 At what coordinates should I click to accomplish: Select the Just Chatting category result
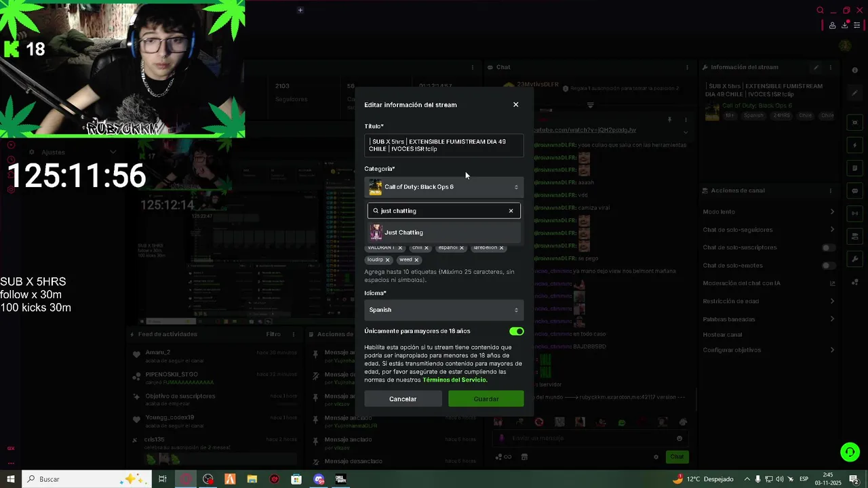443,232
